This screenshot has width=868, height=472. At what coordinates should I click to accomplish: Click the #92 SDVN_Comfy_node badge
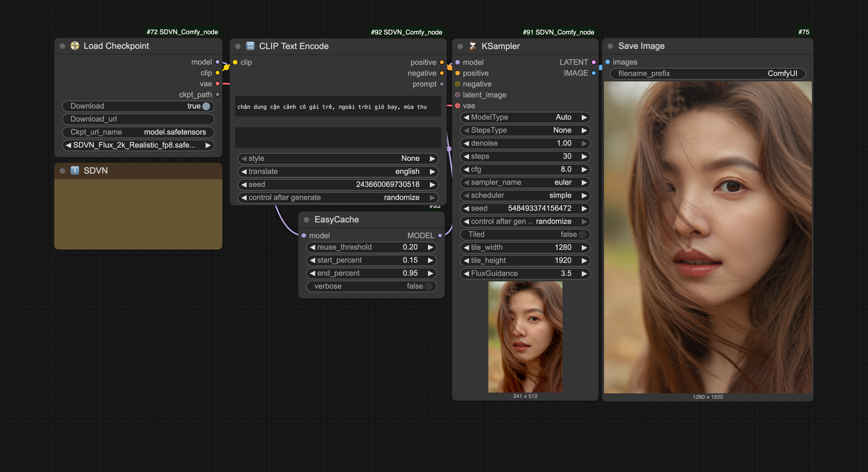pyautogui.click(x=406, y=32)
